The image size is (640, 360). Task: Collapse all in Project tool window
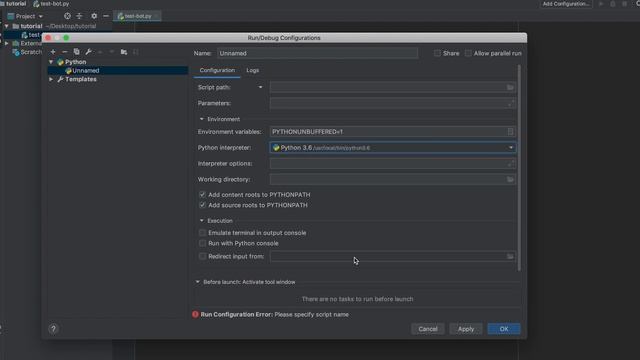[79, 16]
